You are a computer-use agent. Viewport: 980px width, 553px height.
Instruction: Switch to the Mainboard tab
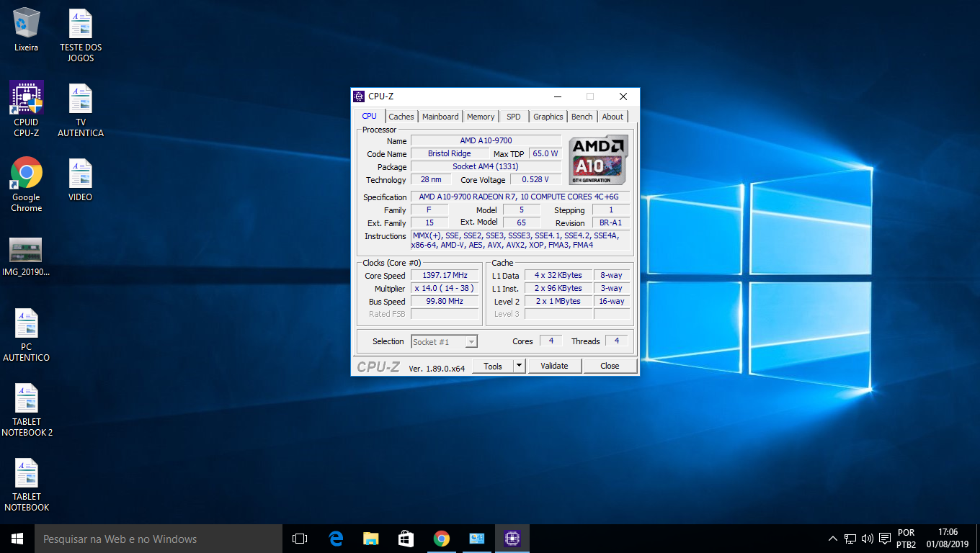pyautogui.click(x=440, y=117)
